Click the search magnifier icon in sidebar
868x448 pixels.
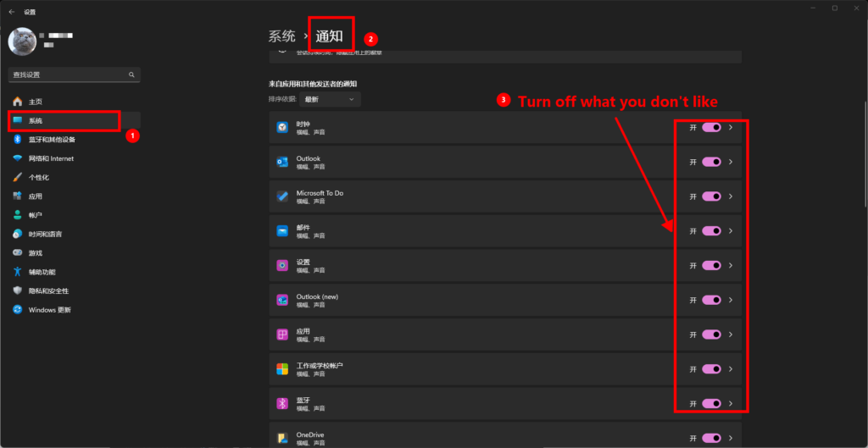click(131, 75)
